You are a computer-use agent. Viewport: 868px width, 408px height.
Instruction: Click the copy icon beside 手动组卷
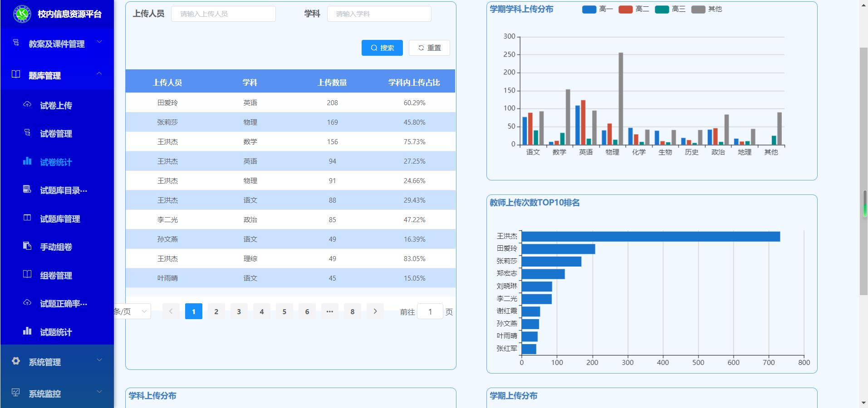point(27,246)
